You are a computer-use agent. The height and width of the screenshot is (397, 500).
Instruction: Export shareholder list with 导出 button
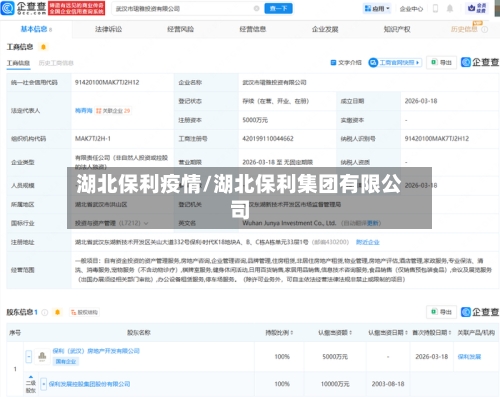click(x=441, y=312)
